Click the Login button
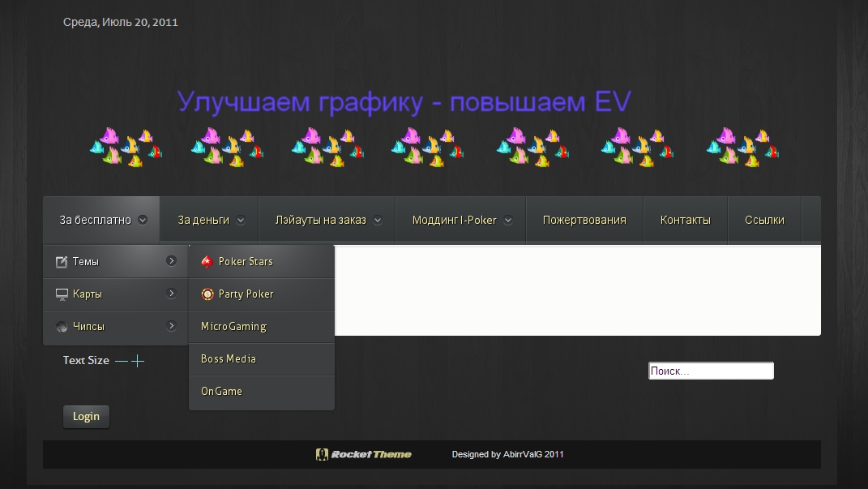868x489 pixels. tap(87, 417)
